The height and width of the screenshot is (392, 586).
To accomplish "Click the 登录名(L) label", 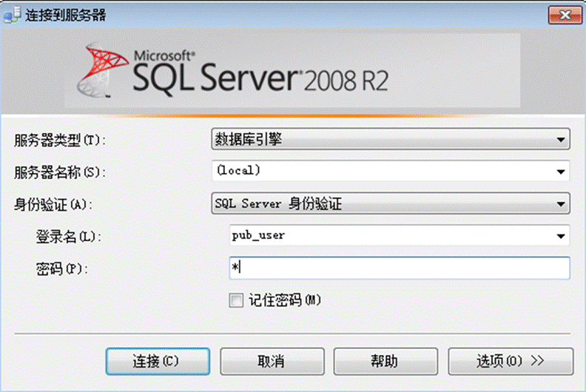I will point(68,237).
